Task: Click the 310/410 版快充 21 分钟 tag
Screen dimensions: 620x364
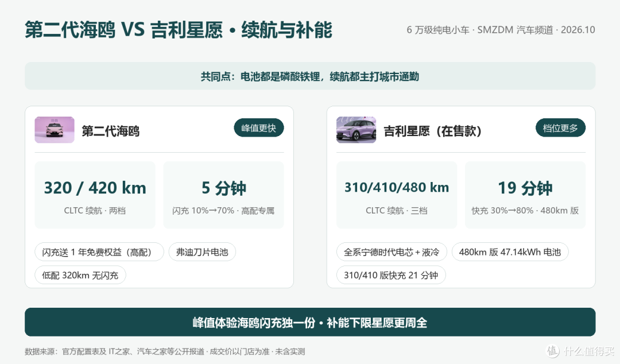Action: (x=391, y=275)
